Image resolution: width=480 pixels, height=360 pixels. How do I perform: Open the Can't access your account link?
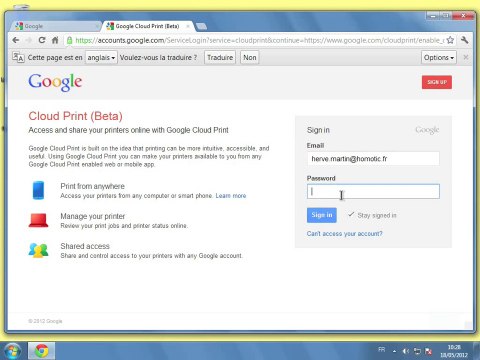click(x=345, y=234)
